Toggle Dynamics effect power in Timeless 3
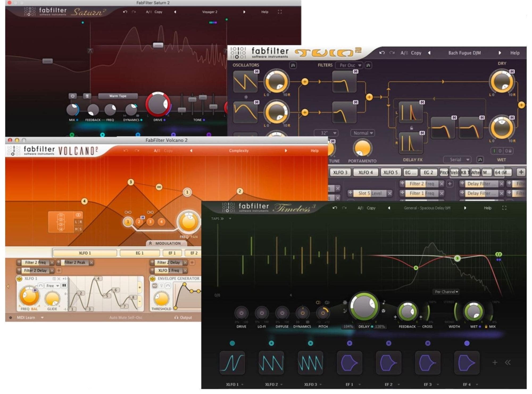The width and height of the screenshot is (532, 394). coord(302,313)
